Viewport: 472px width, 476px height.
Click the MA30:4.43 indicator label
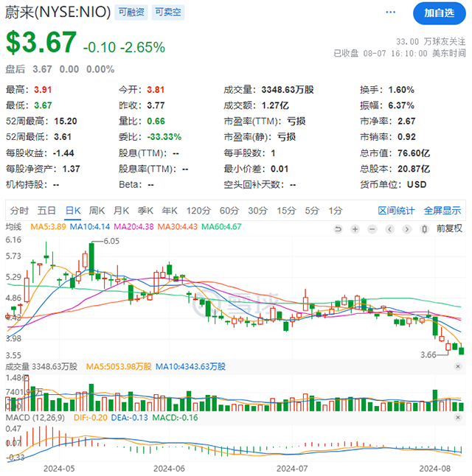tap(178, 227)
